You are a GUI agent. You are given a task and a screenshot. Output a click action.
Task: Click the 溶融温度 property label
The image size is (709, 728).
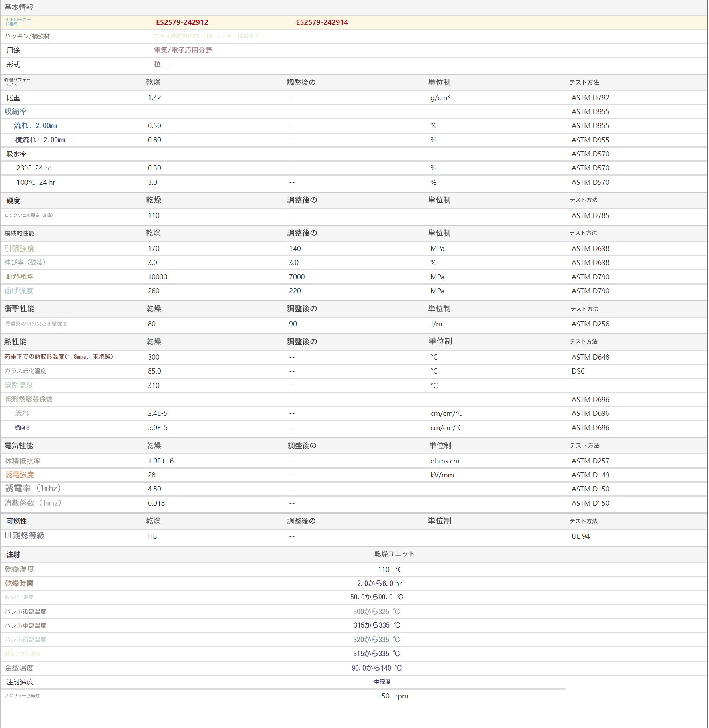(19, 386)
